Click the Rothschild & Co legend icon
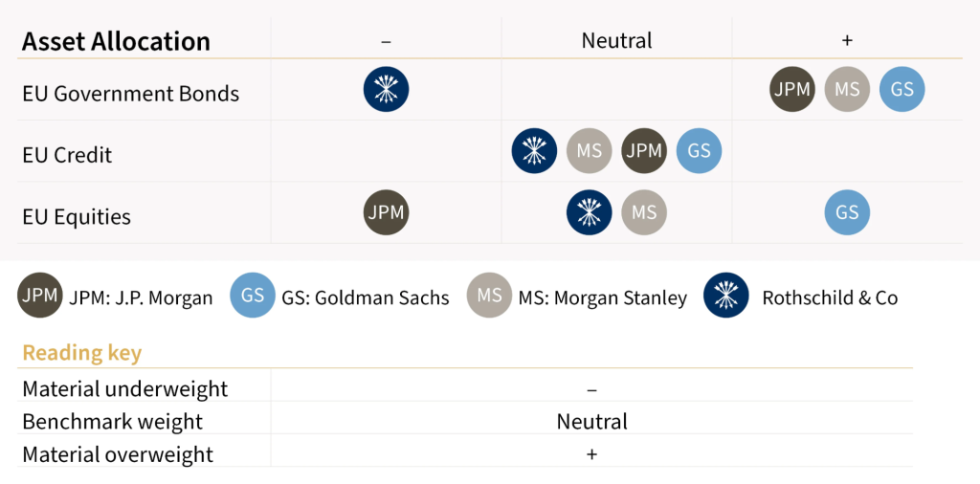The height and width of the screenshot is (484, 980). [x=726, y=296]
